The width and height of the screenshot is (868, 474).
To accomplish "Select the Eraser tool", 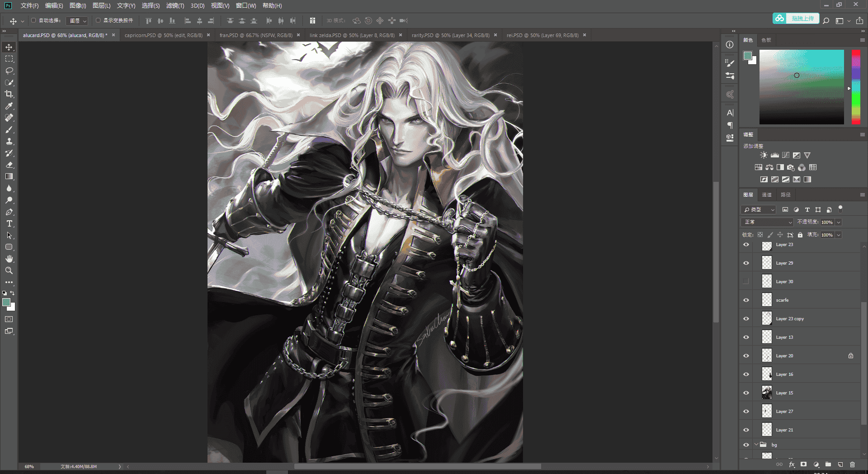I will tap(9, 165).
